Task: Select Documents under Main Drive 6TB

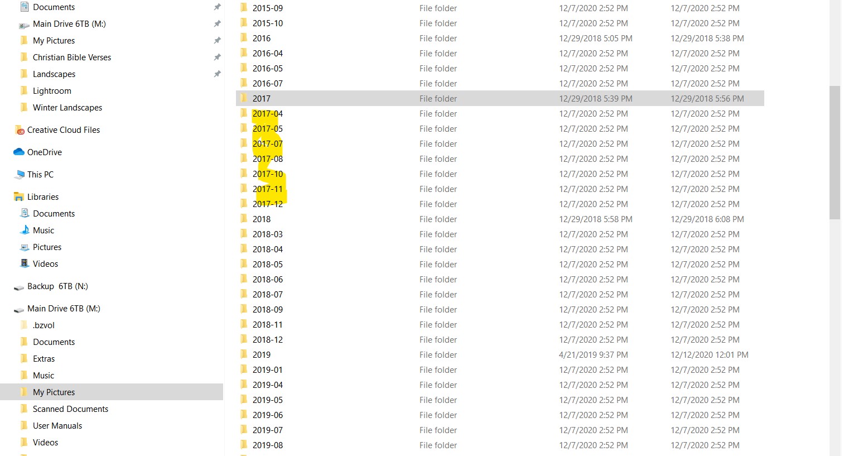Action: tap(54, 342)
